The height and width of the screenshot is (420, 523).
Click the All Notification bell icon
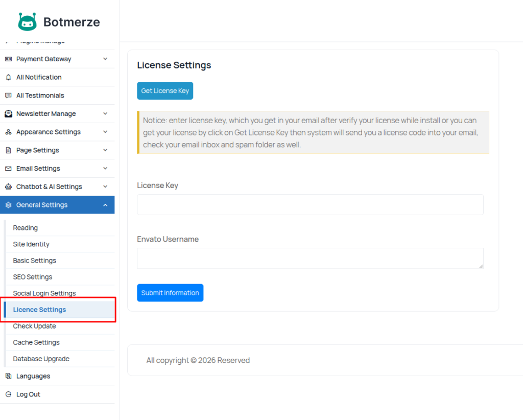[x=8, y=78]
